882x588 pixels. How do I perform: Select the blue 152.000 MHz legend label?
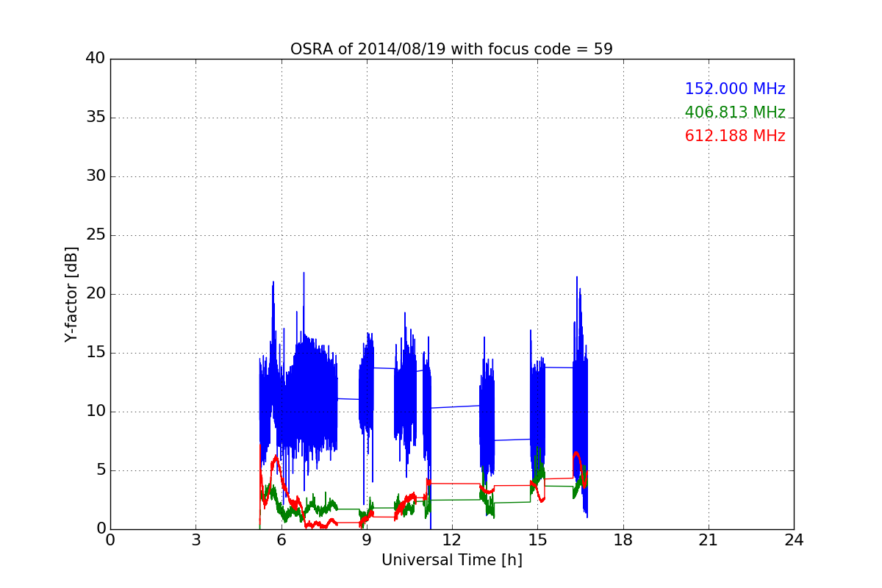click(x=735, y=89)
